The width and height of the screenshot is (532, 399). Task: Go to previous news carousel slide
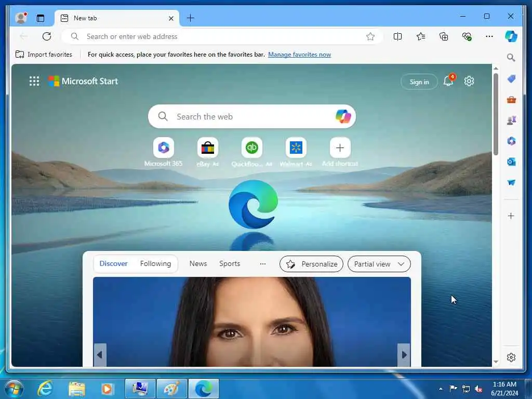pyautogui.click(x=100, y=354)
